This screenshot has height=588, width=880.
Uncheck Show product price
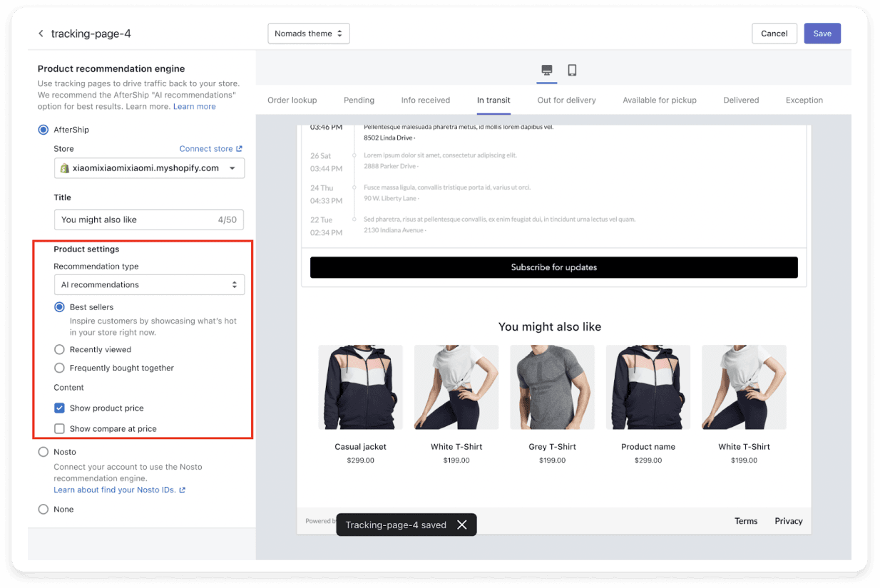click(x=60, y=408)
